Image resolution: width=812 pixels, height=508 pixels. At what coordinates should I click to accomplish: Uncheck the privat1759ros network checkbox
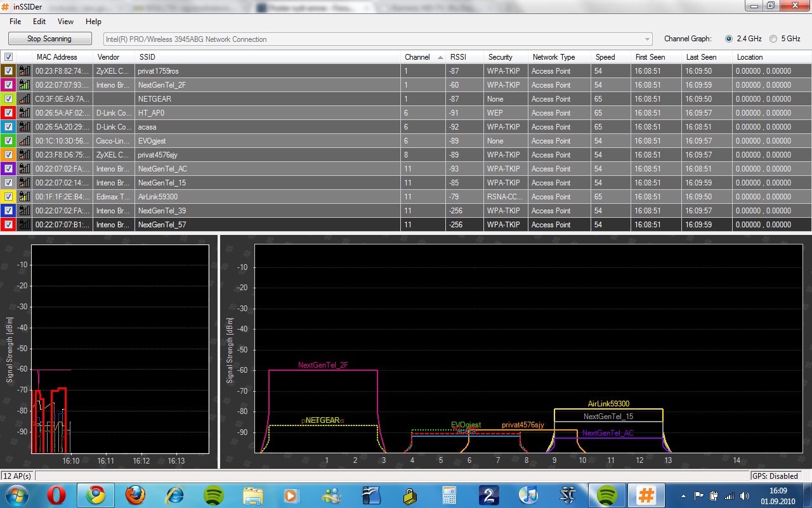(9, 71)
